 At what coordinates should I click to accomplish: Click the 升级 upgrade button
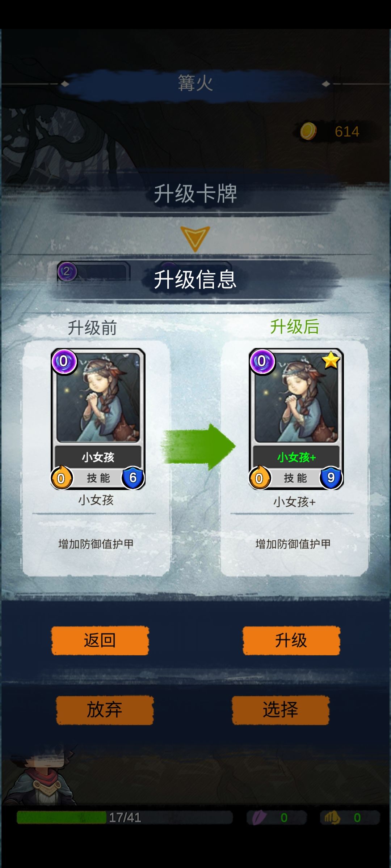tap(291, 641)
